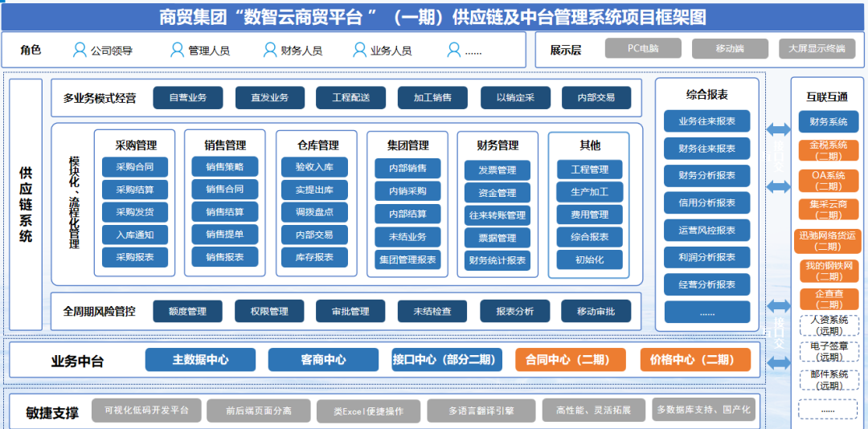Click the 可视化低码开发平台 box
The width and height of the screenshot is (868, 429).
coord(147,411)
